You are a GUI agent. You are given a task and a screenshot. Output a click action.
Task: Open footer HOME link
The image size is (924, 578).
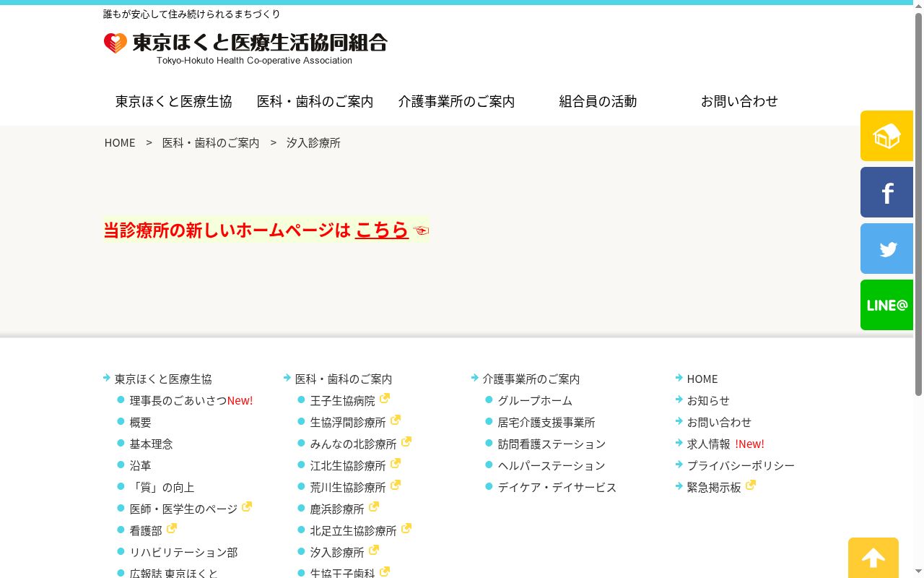(x=702, y=379)
